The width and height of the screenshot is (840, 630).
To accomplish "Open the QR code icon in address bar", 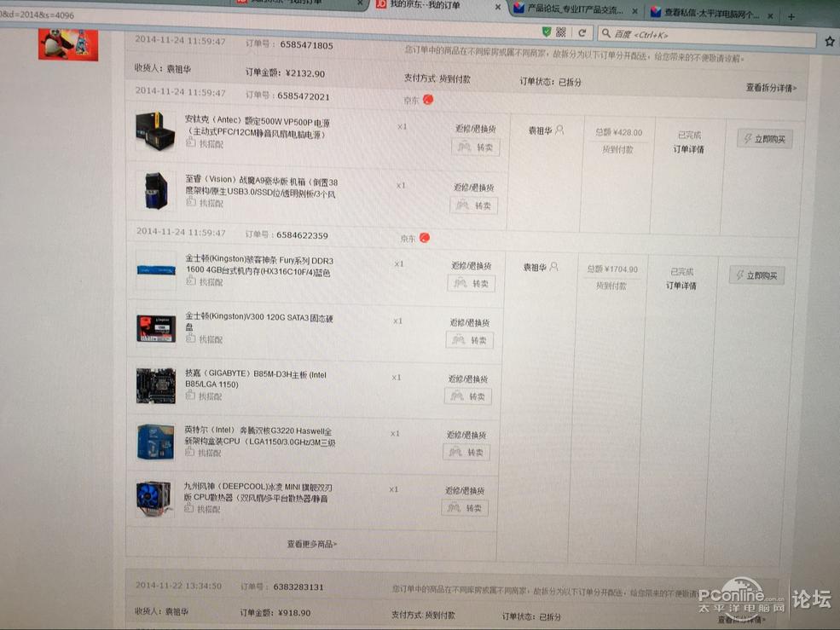I will 561,32.
